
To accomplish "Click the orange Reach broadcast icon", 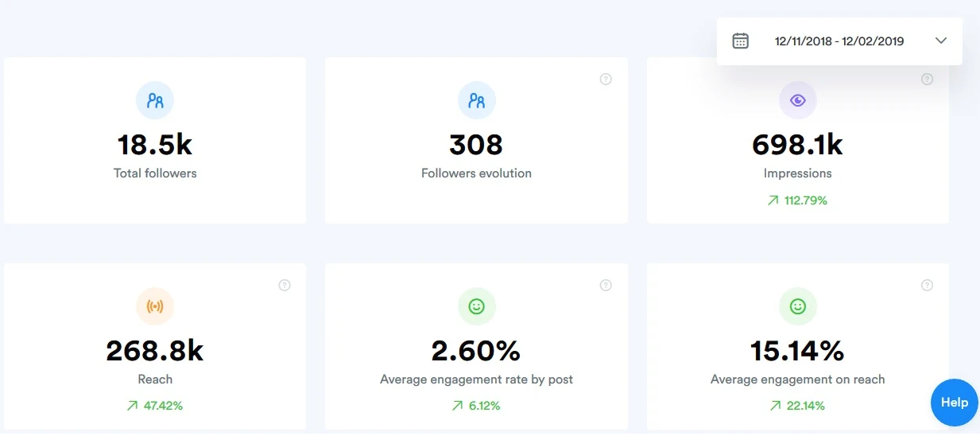I will coord(155,306).
